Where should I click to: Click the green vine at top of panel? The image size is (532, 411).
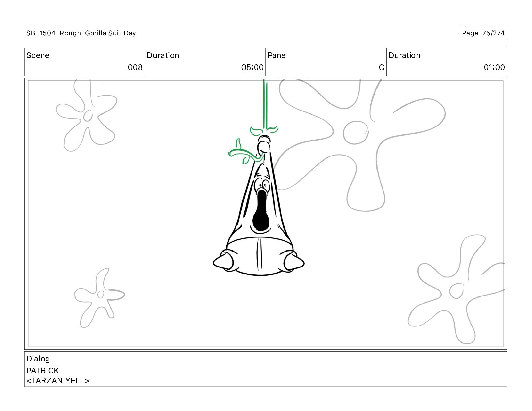(x=265, y=104)
